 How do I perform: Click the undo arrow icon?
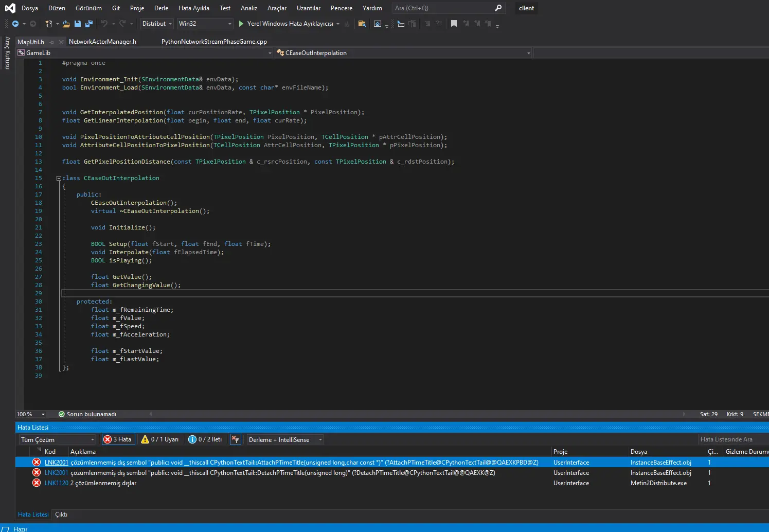pos(104,24)
